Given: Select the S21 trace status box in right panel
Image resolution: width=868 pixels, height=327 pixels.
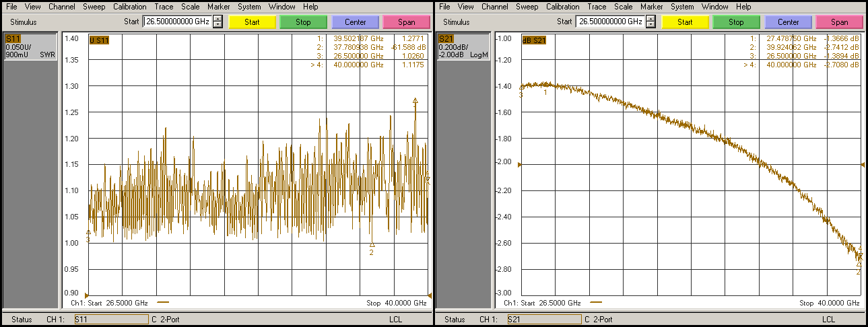Looking at the screenshot, I should [x=463, y=46].
